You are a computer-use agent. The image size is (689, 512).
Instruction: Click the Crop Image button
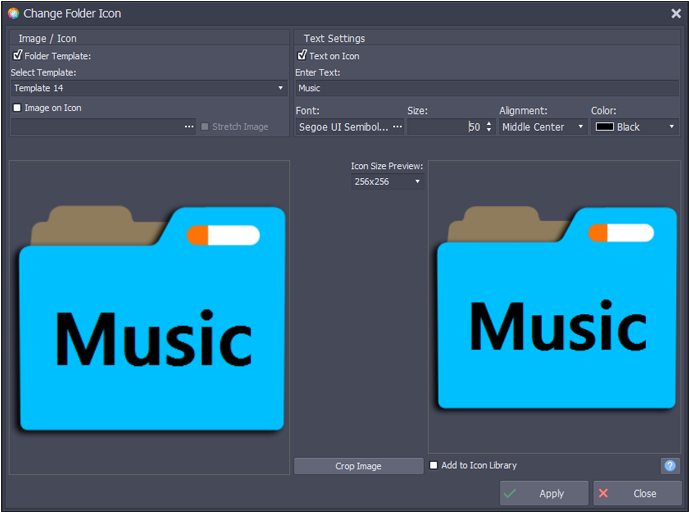[x=359, y=466]
